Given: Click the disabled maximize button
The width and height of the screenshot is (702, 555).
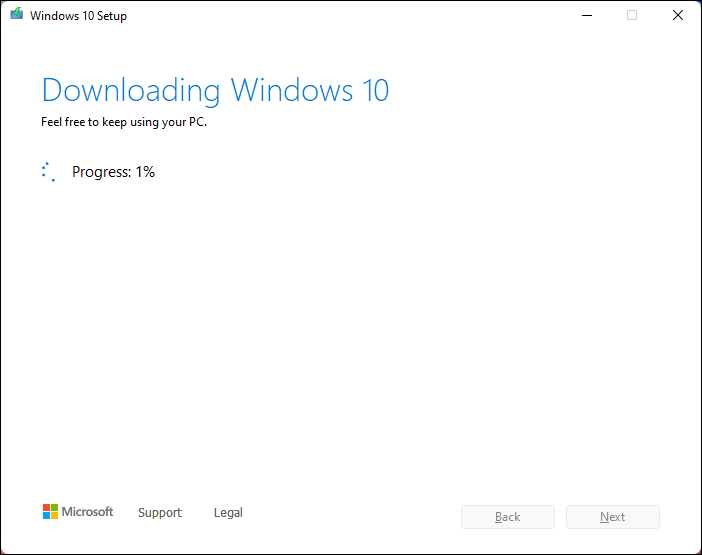Looking at the screenshot, I should click(632, 15).
